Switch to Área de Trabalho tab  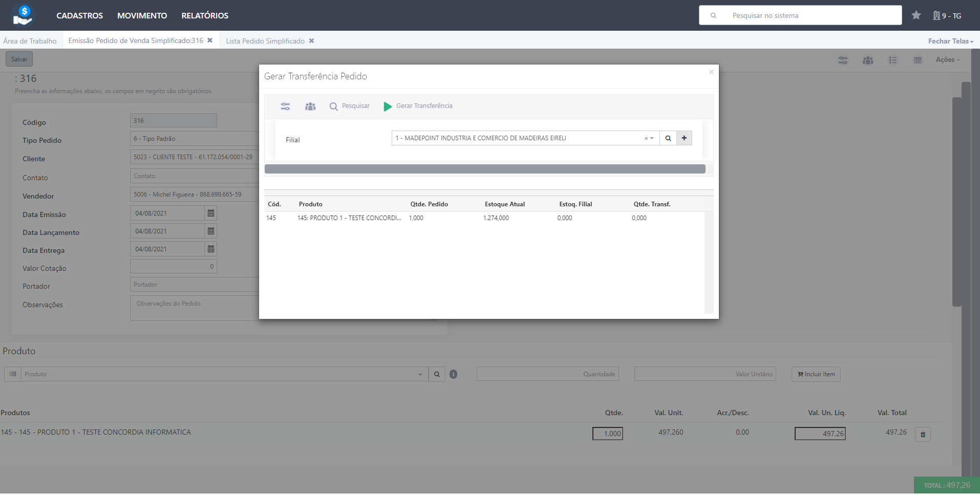pyautogui.click(x=30, y=41)
